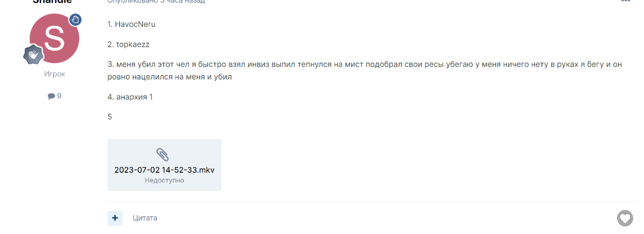
Task: Toggle multi-quote with the plus button
Action: coord(115,218)
